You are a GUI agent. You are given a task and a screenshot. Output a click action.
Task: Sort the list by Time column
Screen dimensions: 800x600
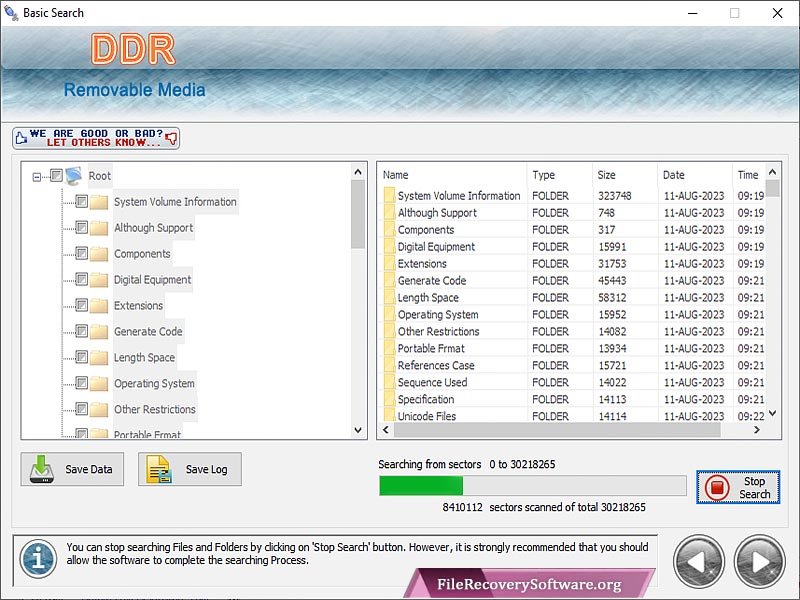coord(749,175)
